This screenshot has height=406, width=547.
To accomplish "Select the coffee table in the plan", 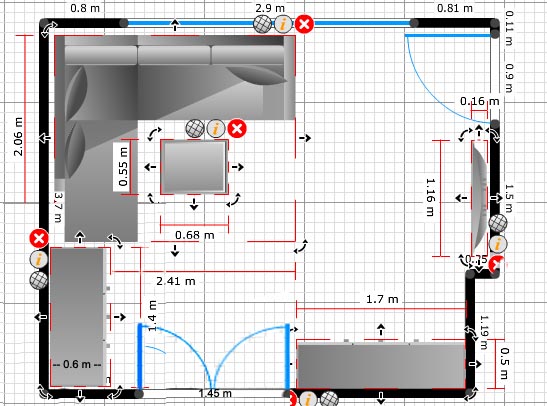I will click(x=194, y=167).
